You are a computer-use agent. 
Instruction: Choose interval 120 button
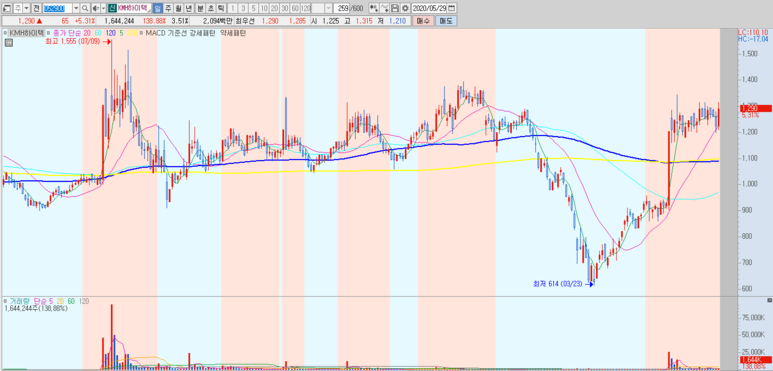click(x=306, y=8)
